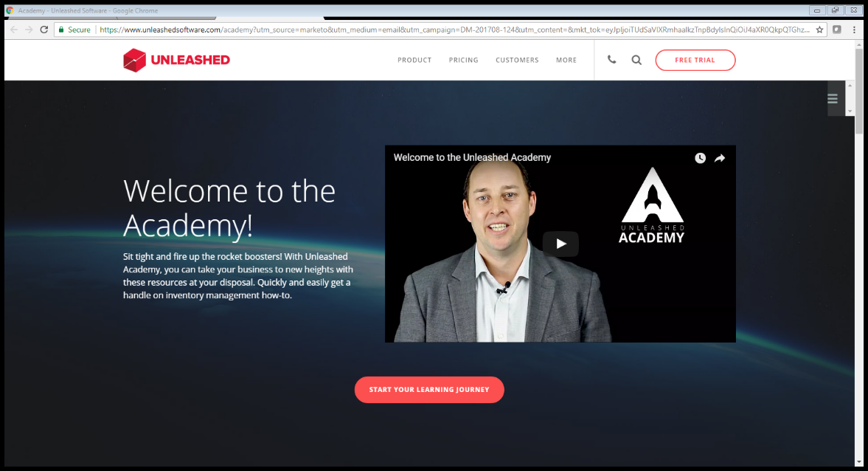The width and height of the screenshot is (868, 471).
Task: Bookmark this page with the star icon
Action: click(820, 29)
